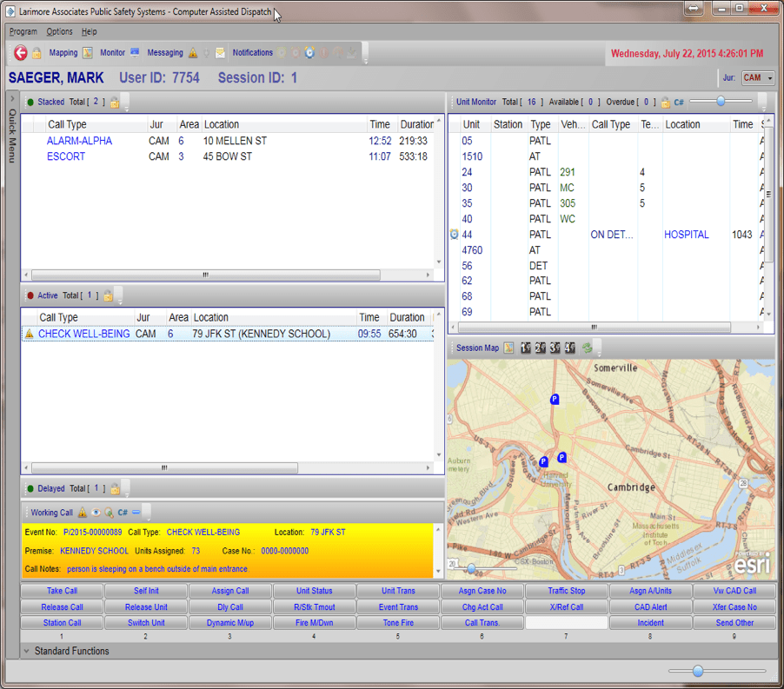Open the Messaging mailbox icon
This screenshot has height=689, width=784.
pyautogui.click(x=219, y=52)
